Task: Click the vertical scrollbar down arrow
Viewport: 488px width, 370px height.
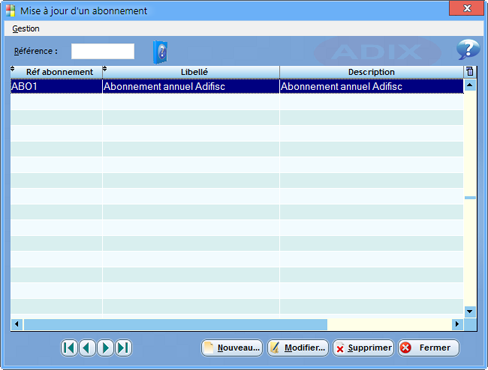Action: (x=470, y=311)
